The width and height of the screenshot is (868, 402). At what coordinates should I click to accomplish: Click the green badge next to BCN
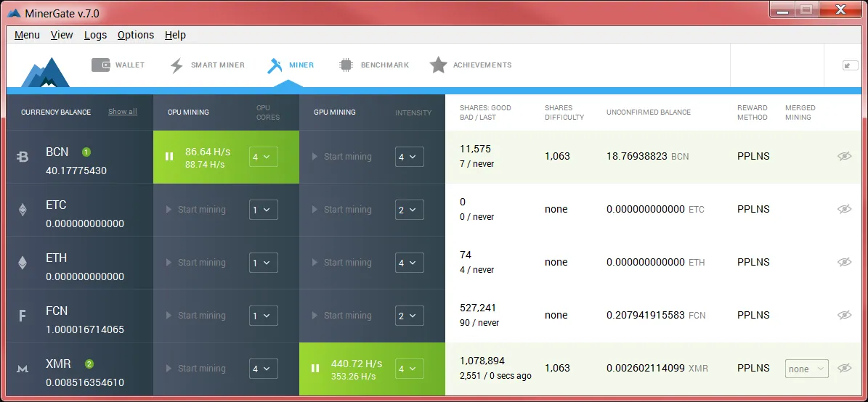click(x=86, y=152)
